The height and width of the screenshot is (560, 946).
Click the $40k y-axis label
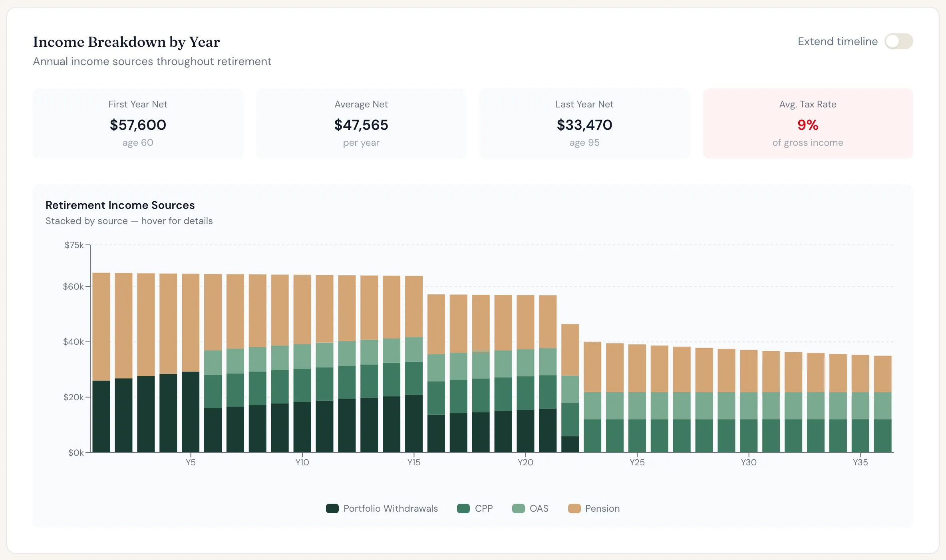click(73, 342)
